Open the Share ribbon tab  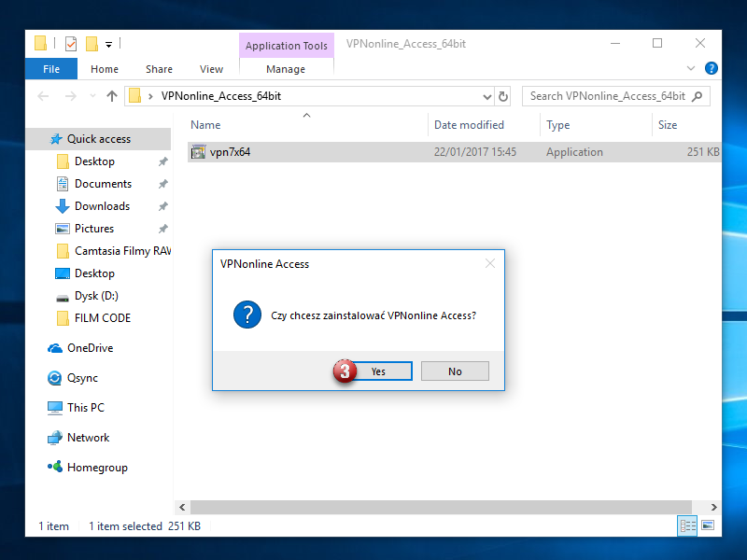click(x=159, y=69)
